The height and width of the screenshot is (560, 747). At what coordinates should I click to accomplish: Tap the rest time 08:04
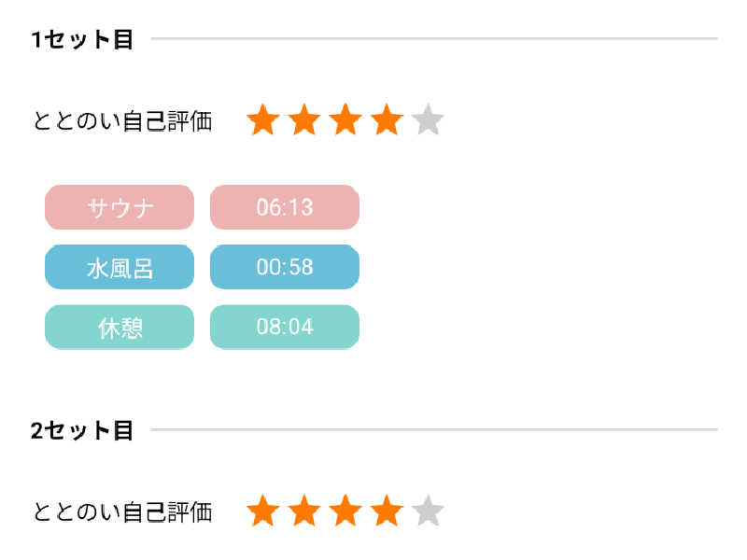point(285,327)
